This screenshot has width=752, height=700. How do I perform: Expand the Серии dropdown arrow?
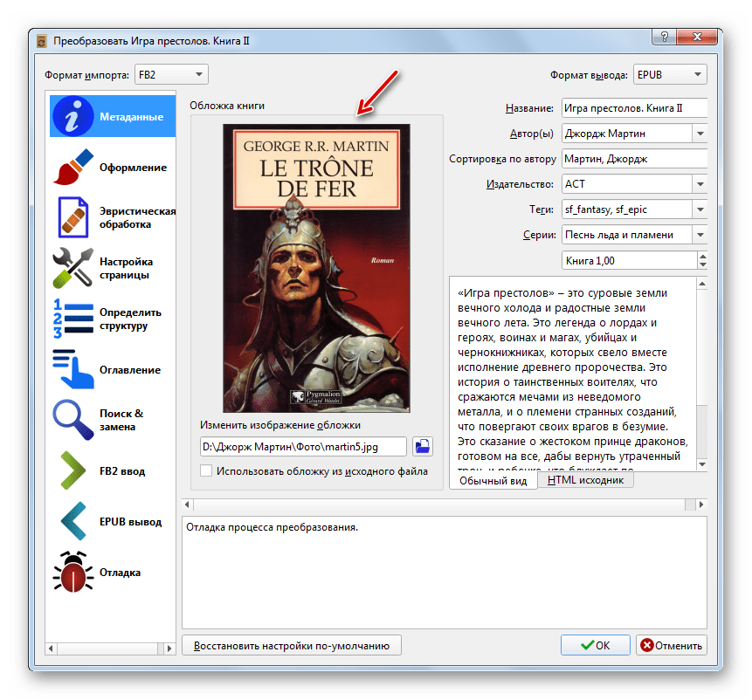[x=700, y=235]
